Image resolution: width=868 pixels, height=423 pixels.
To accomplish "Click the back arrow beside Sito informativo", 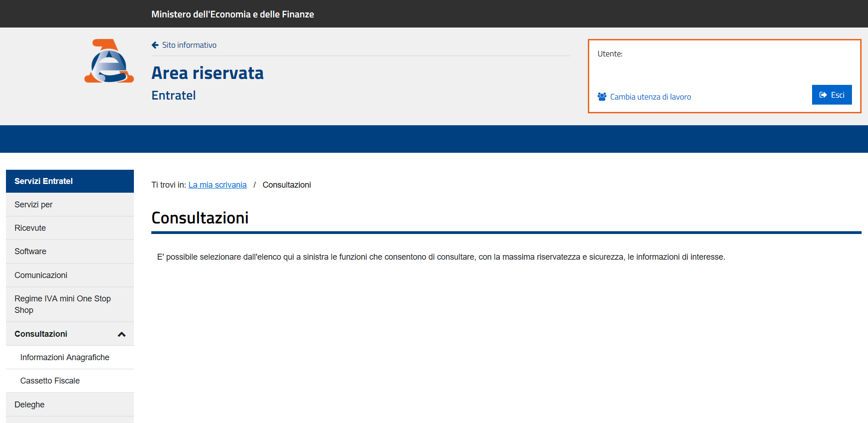I will tap(155, 45).
